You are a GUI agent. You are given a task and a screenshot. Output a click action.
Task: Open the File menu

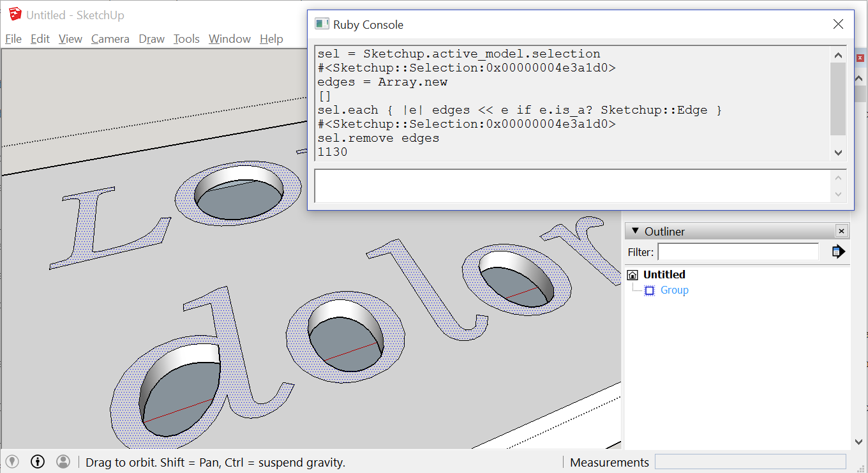[13, 39]
